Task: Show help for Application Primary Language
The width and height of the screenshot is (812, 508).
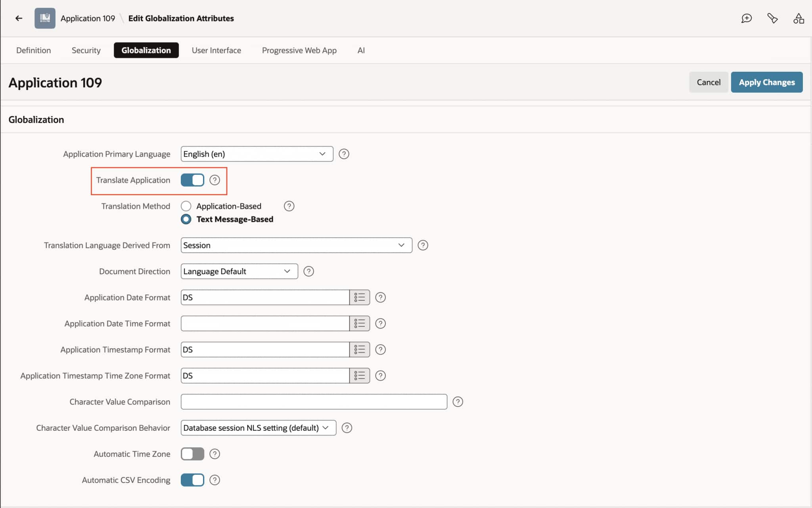Action: (344, 154)
